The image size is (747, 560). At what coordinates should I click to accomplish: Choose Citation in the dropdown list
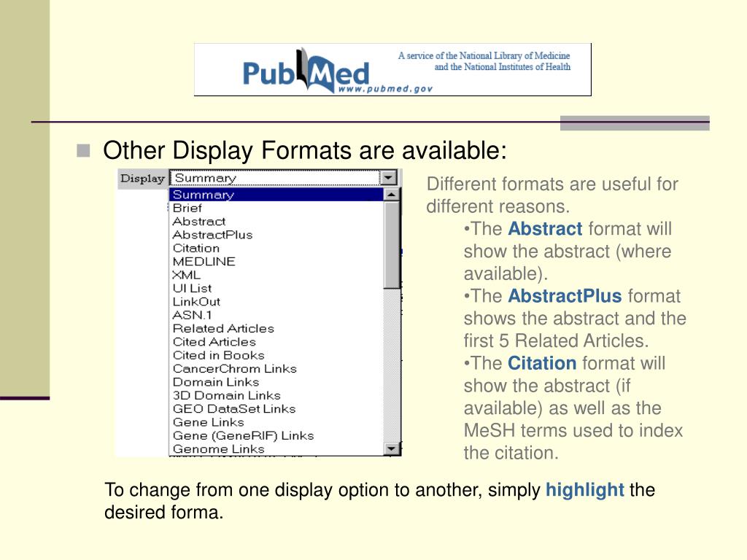(276, 248)
